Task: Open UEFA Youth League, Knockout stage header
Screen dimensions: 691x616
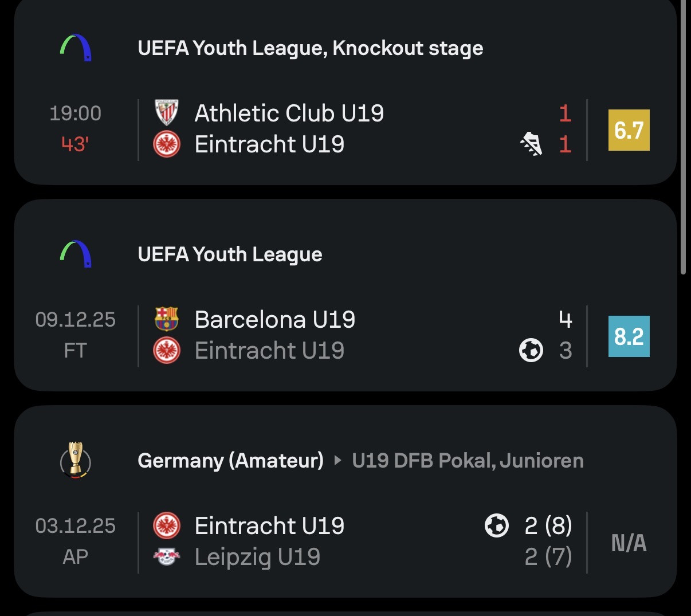Action: pyautogui.click(x=310, y=49)
